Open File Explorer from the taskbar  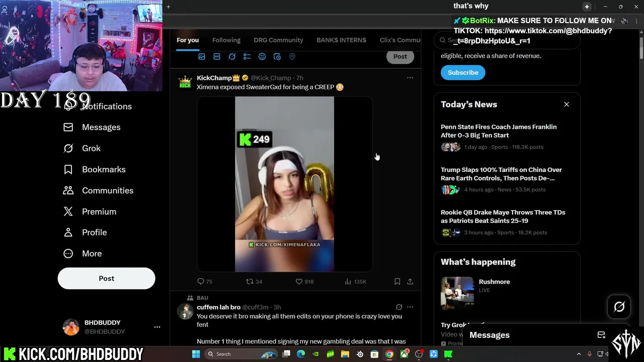tap(345, 354)
